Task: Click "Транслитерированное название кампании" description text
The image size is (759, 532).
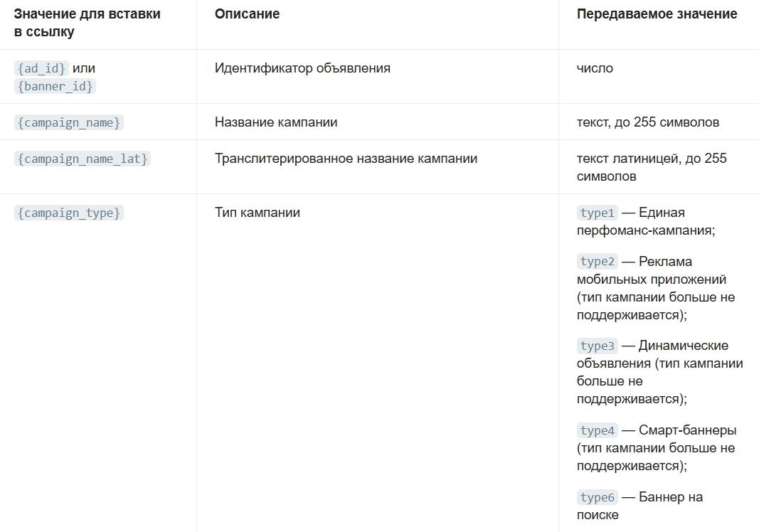Action: pyautogui.click(x=346, y=159)
